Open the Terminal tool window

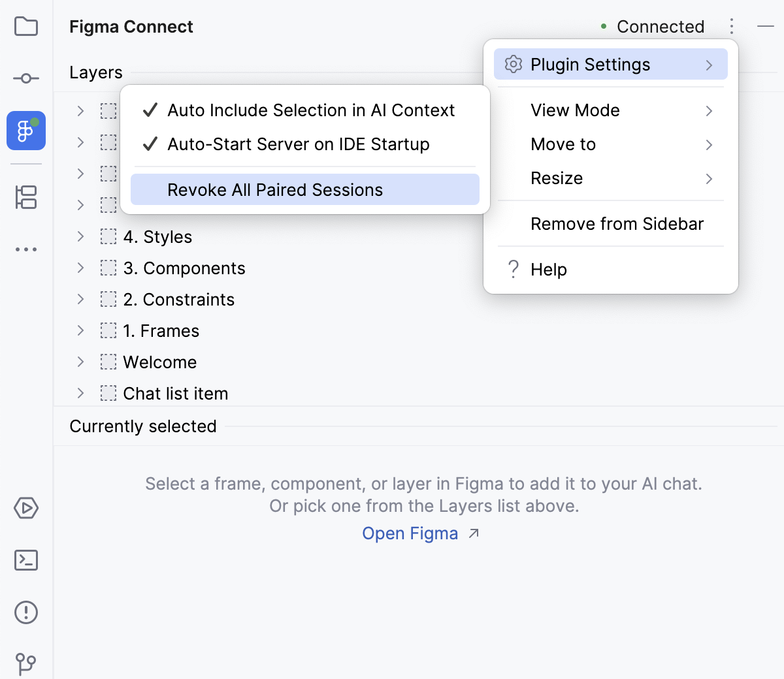26,560
